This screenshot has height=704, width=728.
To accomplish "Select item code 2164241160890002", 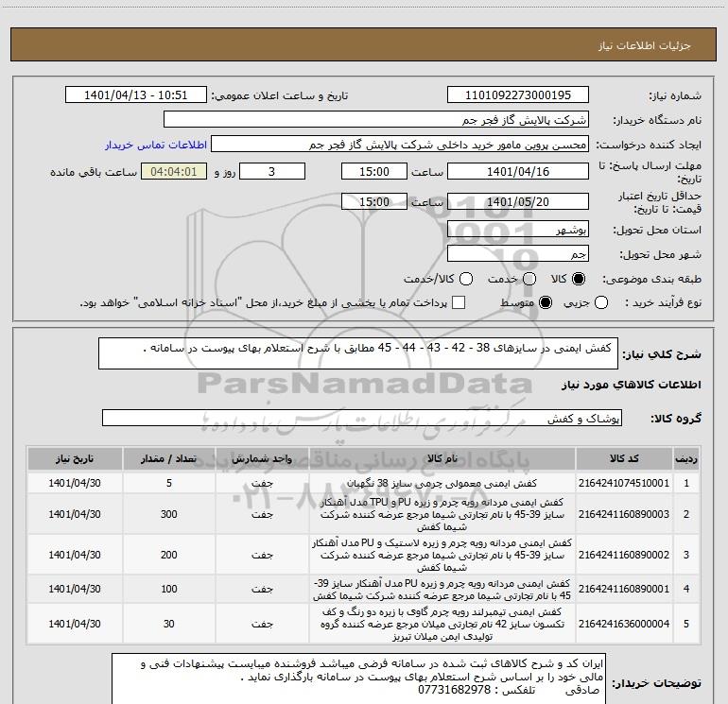I will point(624,554).
